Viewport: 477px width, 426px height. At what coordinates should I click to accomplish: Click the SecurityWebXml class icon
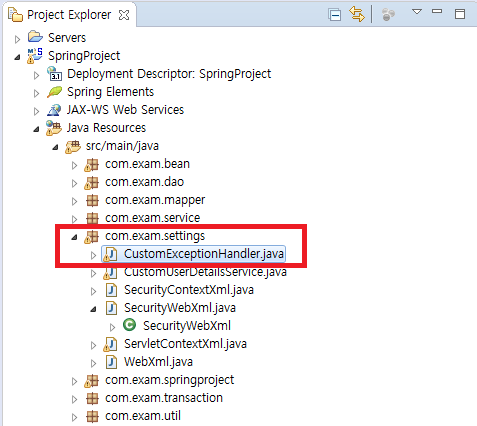[129, 325]
